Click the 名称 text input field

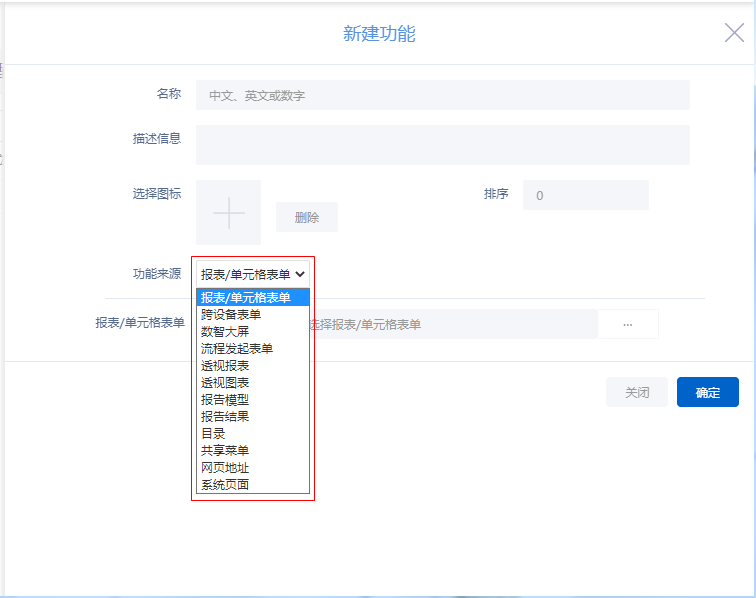tap(442, 95)
